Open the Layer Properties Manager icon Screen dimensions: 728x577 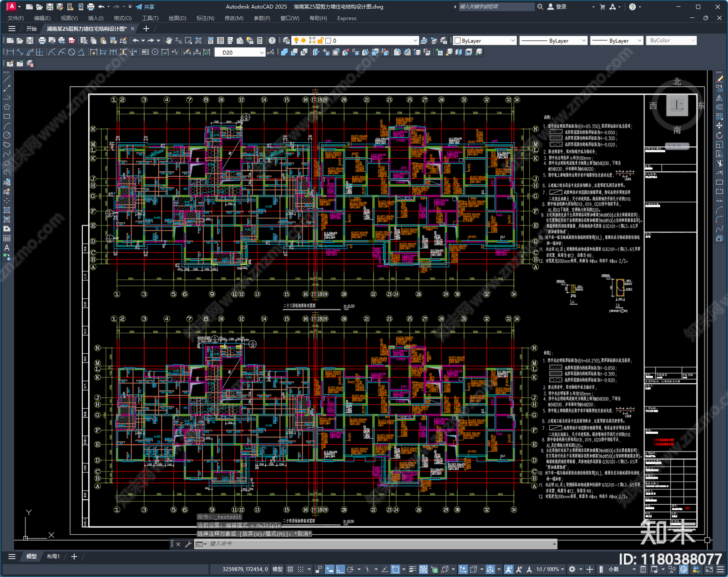click(286, 40)
